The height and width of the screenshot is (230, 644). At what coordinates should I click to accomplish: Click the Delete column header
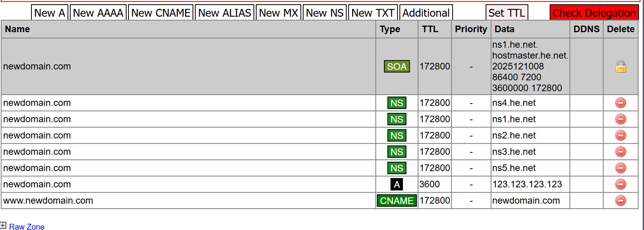[620, 29]
